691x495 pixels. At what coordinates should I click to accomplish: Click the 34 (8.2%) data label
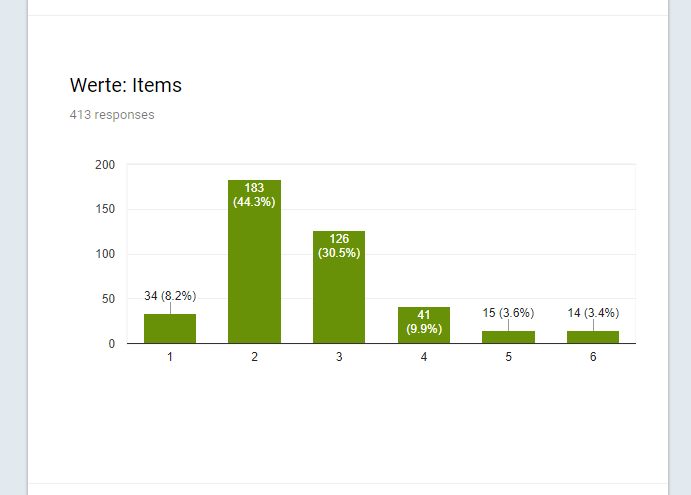tap(170, 296)
